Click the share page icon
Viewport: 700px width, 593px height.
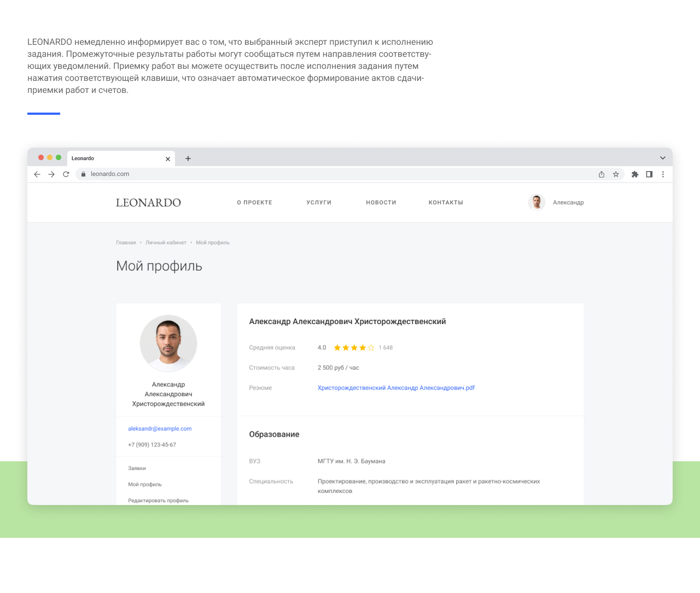point(602,174)
